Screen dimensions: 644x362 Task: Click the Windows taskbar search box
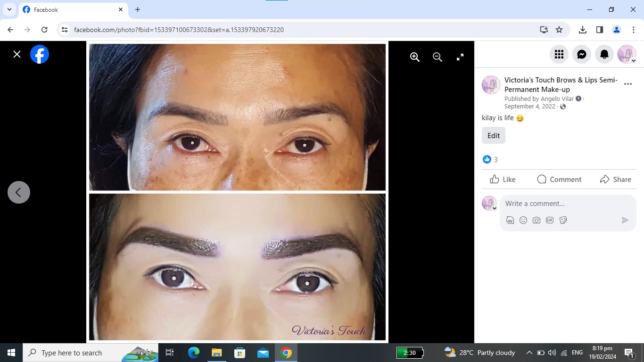[x=91, y=353]
